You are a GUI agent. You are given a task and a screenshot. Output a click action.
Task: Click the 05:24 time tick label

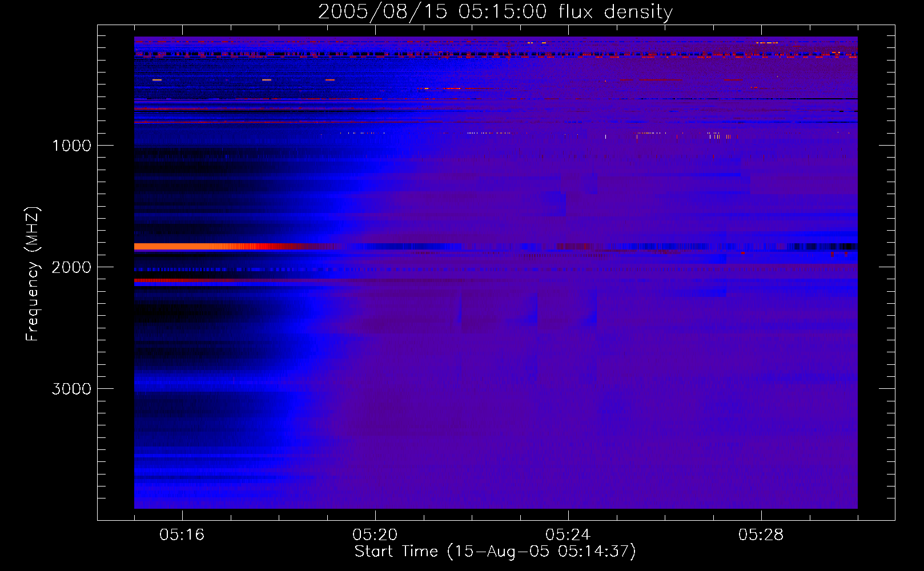point(568,535)
